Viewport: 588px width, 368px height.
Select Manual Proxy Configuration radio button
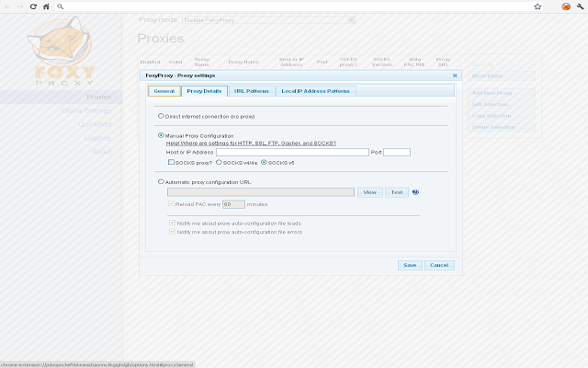pyautogui.click(x=161, y=135)
